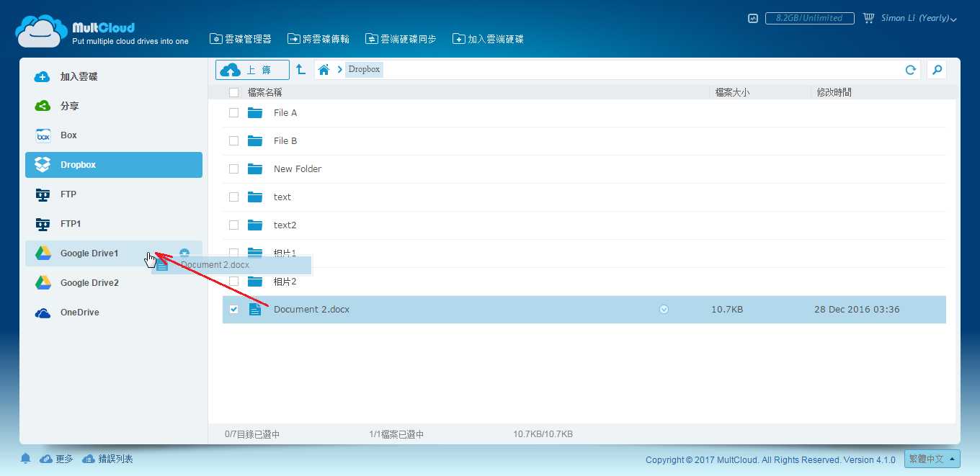The width and height of the screenshot is (980, 476).
Task: Refresh the file list
Action: click(x=911, y=70)
